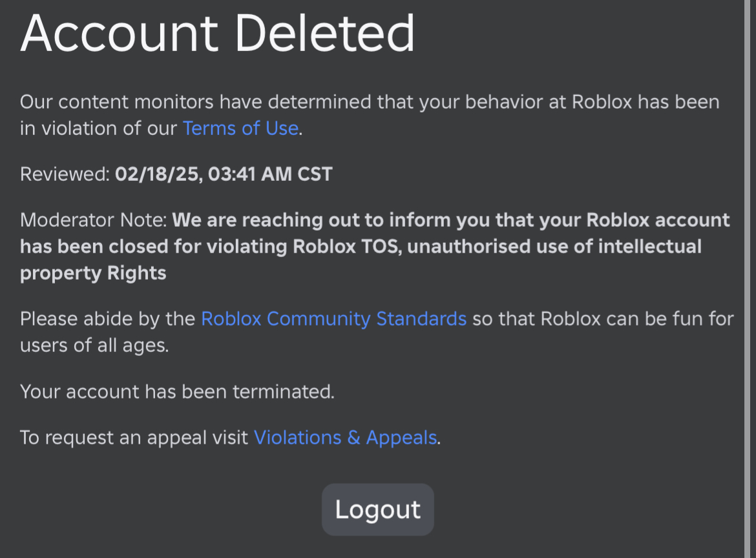Click the 'To request an appeal visit' text
Screen dimensions: 756x558
coord(134,437)
